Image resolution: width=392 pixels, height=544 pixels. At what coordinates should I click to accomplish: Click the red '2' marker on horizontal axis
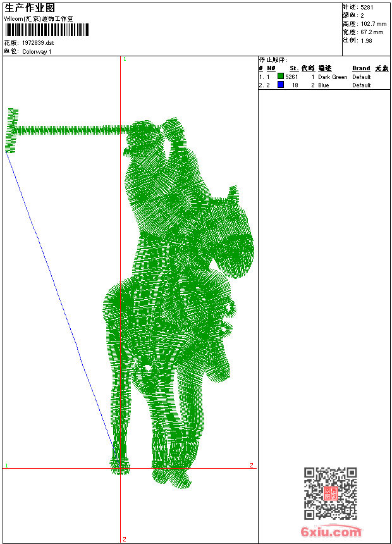pos(252,465)
